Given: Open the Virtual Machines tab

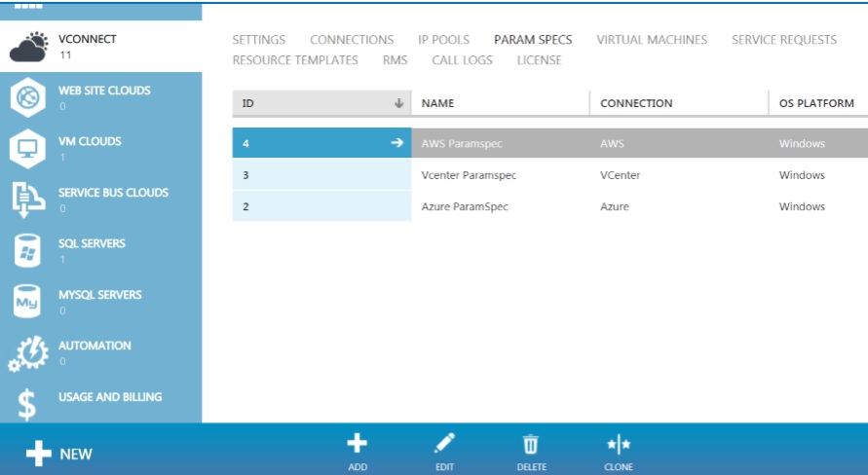Looking at the screenshot, I should (652, 40).
